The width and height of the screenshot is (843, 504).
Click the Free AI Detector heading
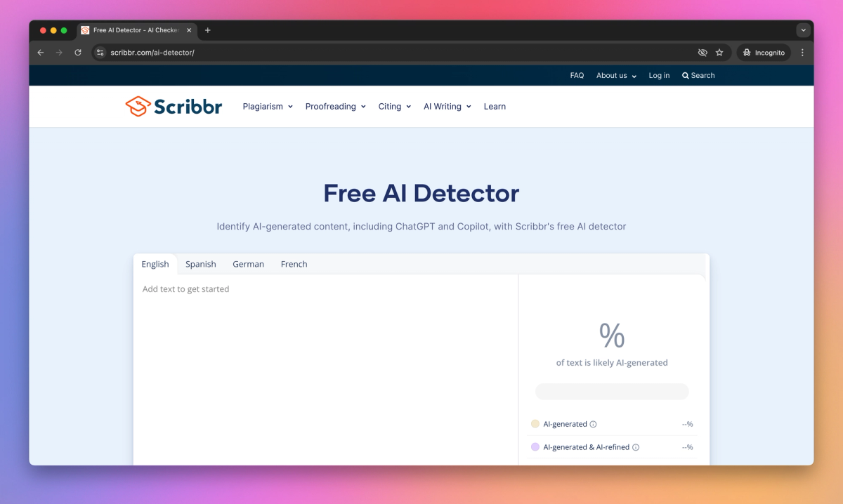421,193
